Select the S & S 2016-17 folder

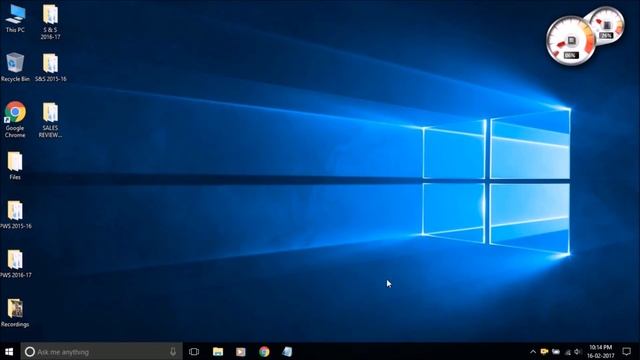tap(50, 22)
